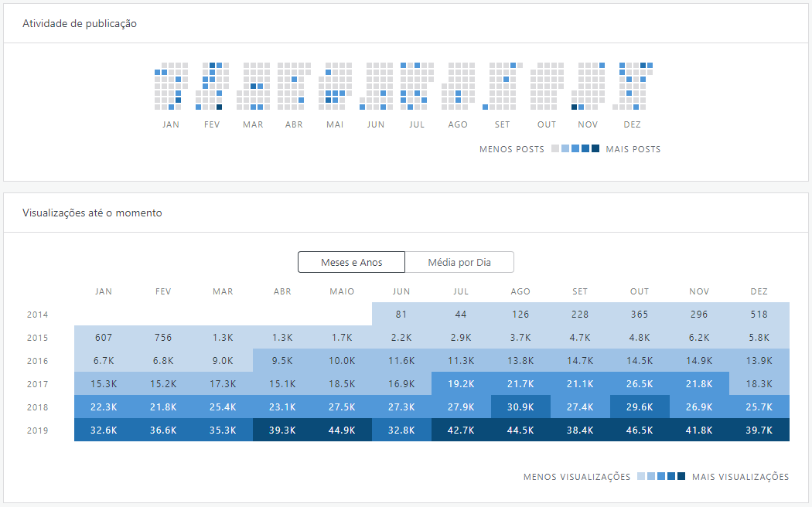This screenshot has width=812, height=507.
Task: Switch to the Meses e Anos tab
Action: pos(351,262)
